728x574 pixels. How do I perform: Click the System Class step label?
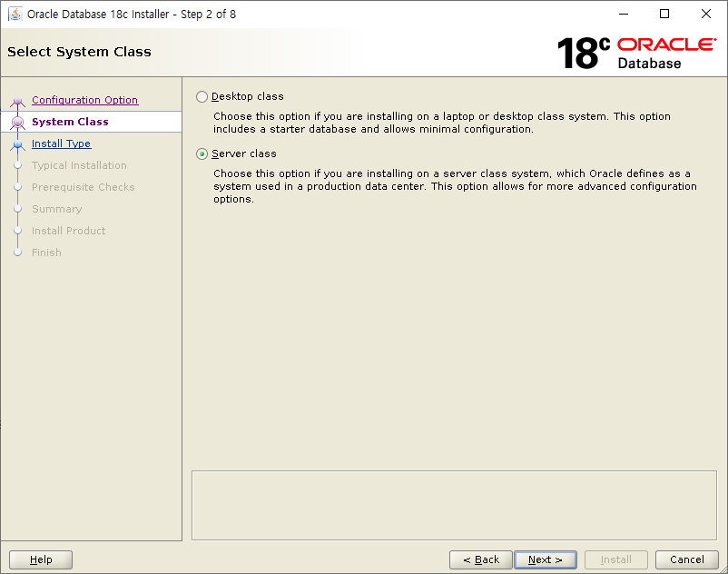[70, 122]
